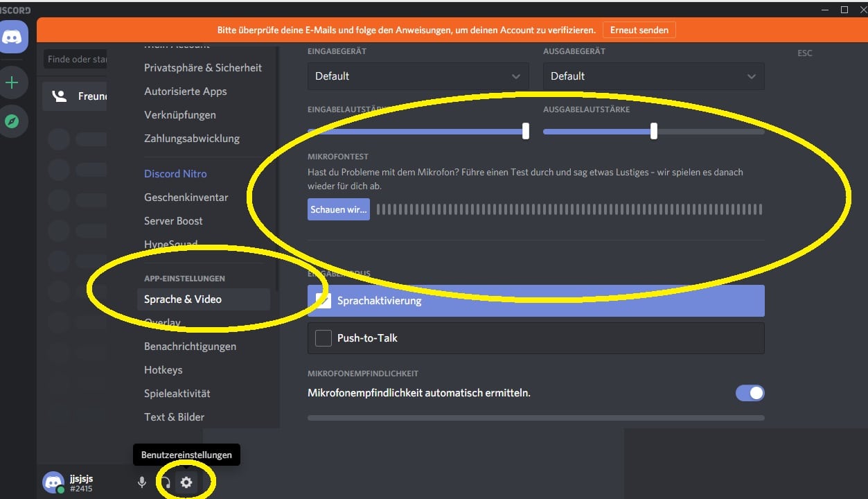
Task: Open user settings gear icon
Action: point(186,482)
